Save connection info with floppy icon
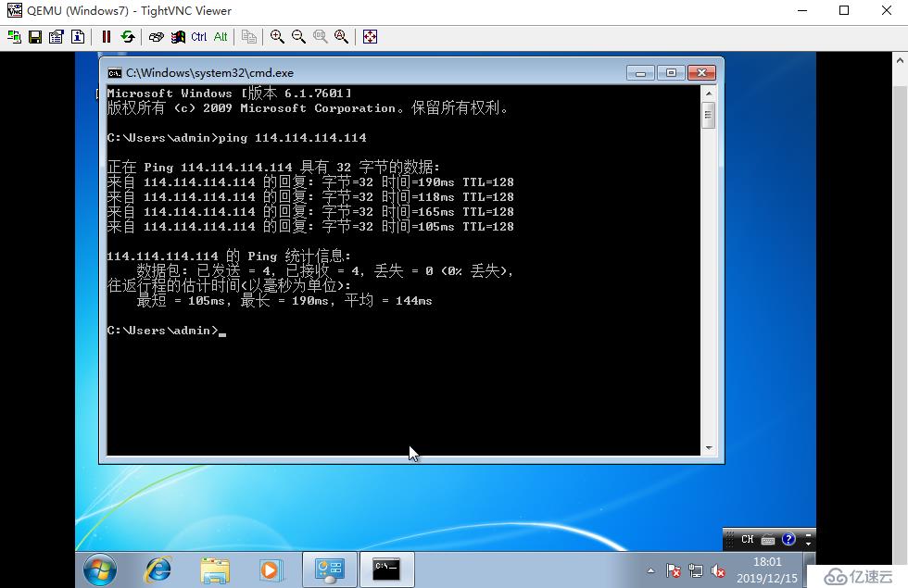 click(35, 37)
